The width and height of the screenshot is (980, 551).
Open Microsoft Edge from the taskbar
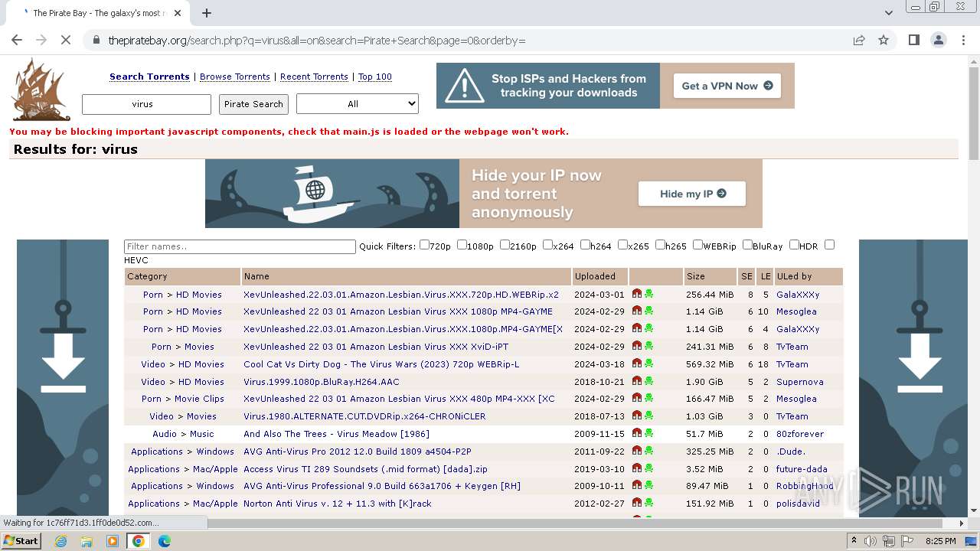coord(164,541)
